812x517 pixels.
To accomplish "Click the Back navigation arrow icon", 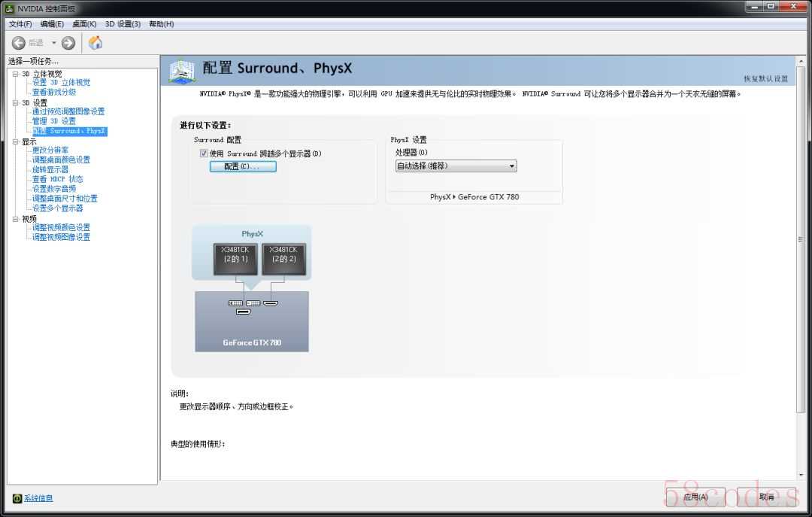I will 19,43.
